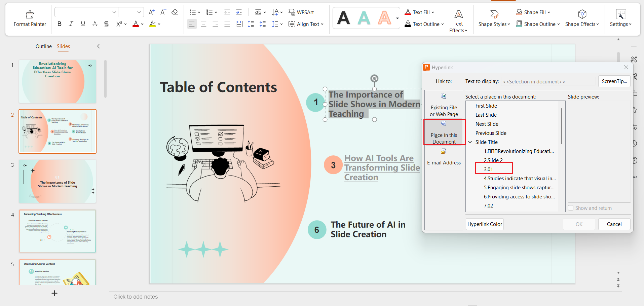This screenshot has width=644, height=306.
Task: Click the Increase Font Size icon
Action: tap(151, 12)
